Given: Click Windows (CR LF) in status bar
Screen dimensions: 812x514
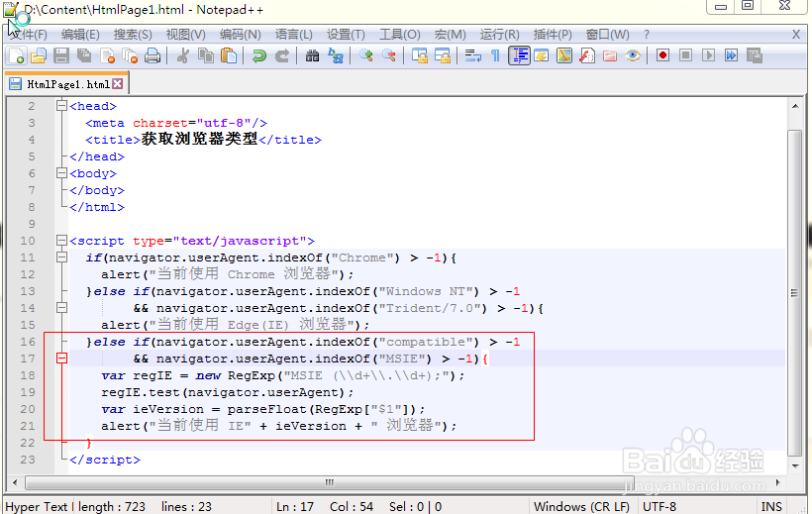Looking at the screenshot, I should tap(581, 506).
